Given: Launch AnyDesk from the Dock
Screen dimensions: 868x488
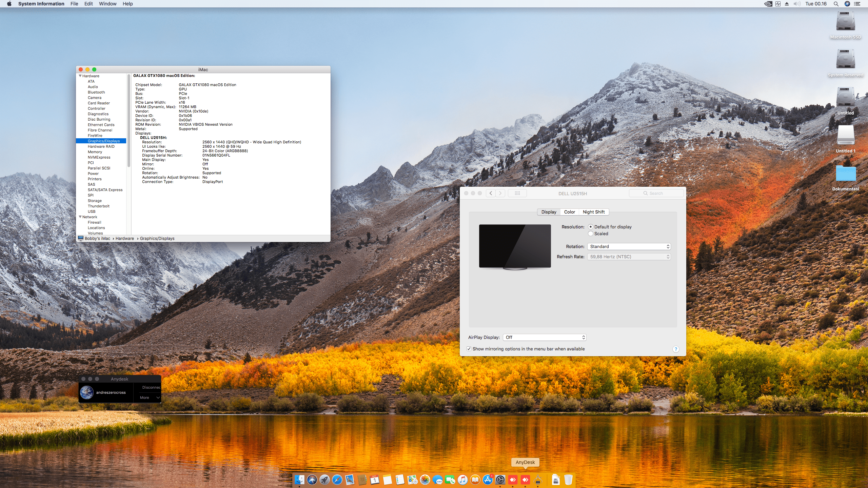Looking at the screenshot, I should [525, 480].
